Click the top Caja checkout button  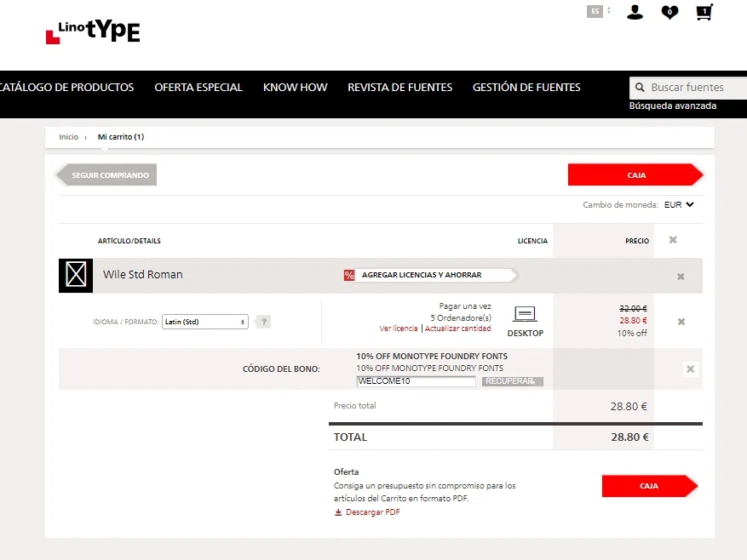point(635,175)
